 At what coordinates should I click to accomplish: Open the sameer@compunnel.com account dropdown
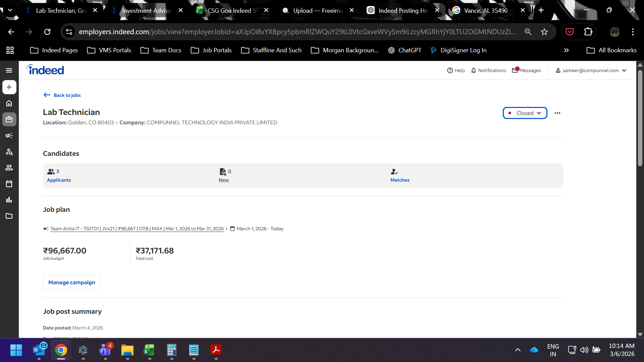pyautogui.click(x=591, y=70)
